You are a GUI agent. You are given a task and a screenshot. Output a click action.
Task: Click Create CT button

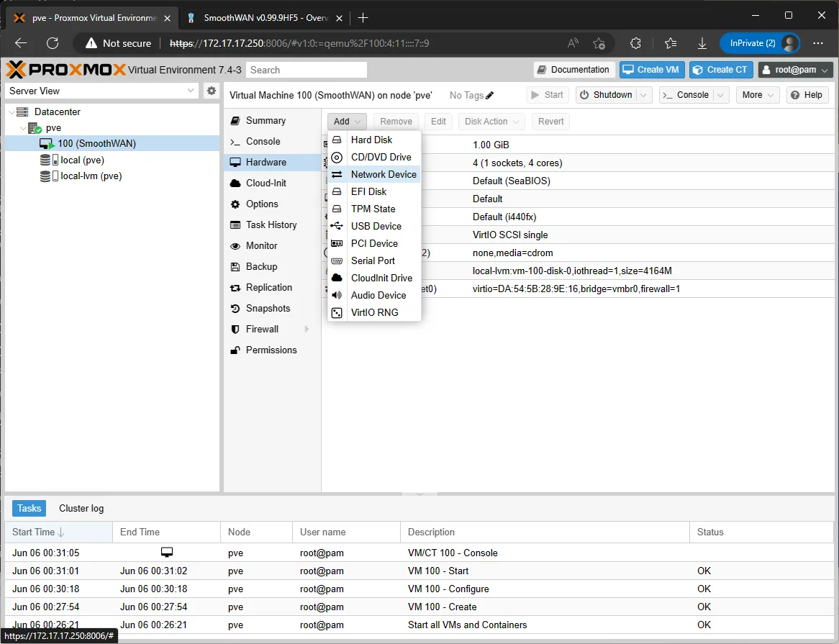tap(721, 70)
